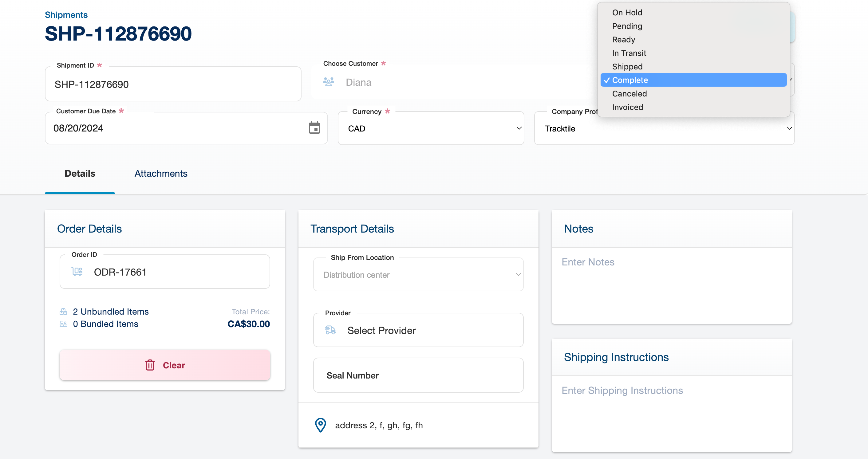Click the Shipments breadcrumb link

coord(66,15)
